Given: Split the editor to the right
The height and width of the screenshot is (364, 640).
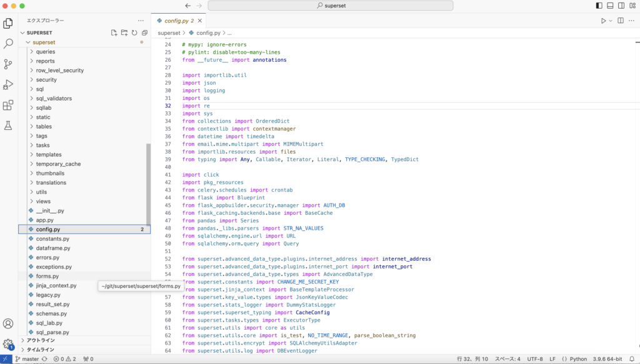Looking at the screenshot, I should click(621, 21).
